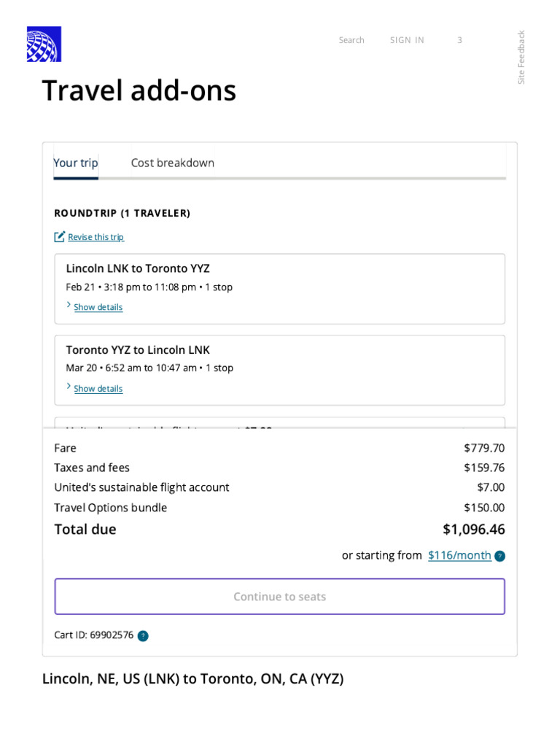
Task: Click Show details under Mar 20 flight
Action: coord(98,389)
